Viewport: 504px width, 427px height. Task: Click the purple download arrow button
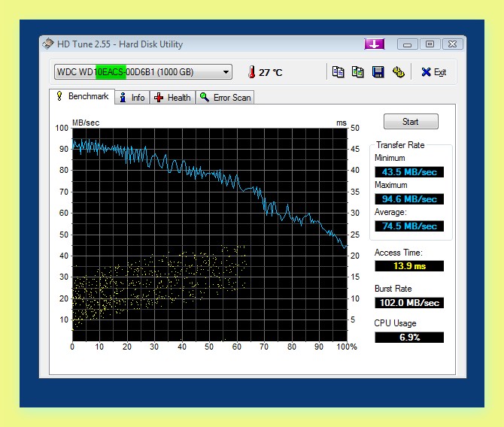pos(375,44)
